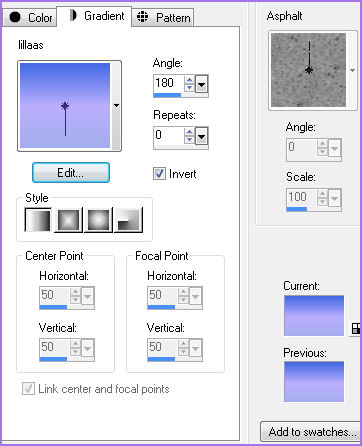Viewport: 362px width, 446px height.
Task: Click the texture Scale value field 100
Action: click(x=302, y=197)
